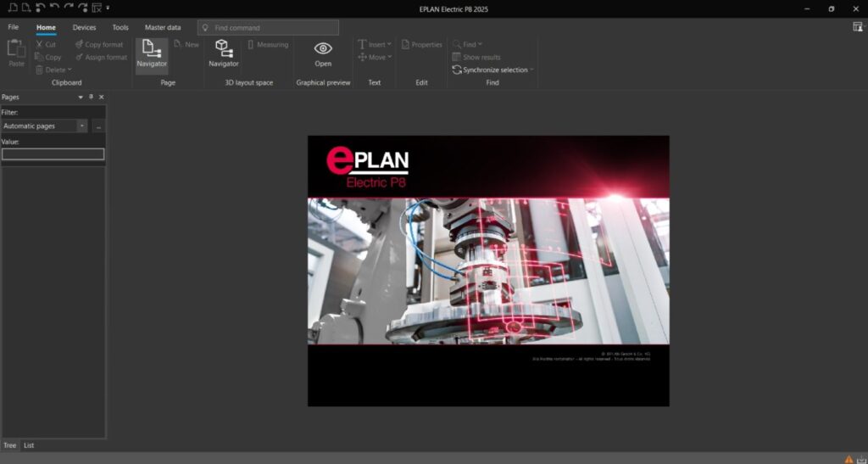Switch to the Tree tab

(10, 445)
